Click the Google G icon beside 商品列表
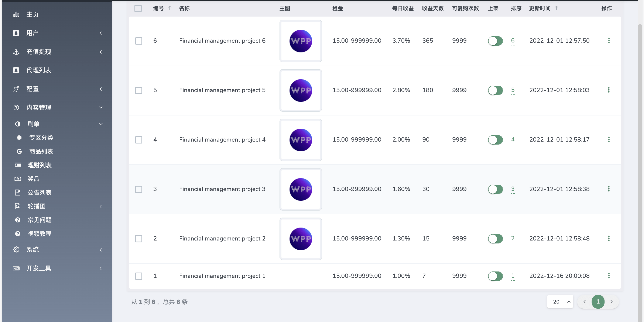The image size is (644, 322). [x=19, y=151]
